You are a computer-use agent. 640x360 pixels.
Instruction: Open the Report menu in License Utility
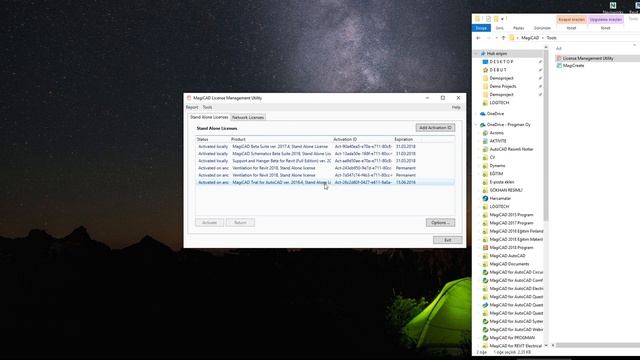point(192,107)
